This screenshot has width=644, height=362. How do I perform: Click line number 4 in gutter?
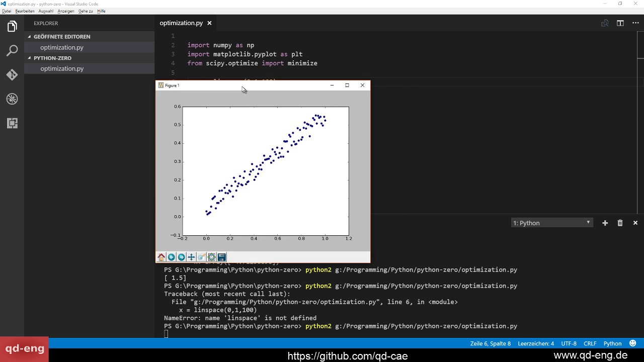coord(173,63)
